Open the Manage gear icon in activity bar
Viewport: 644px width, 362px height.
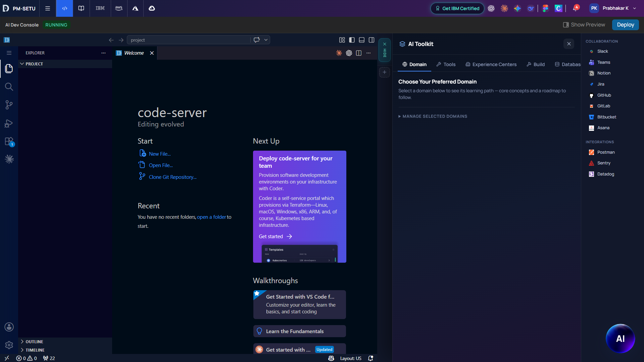click(9, 345)
